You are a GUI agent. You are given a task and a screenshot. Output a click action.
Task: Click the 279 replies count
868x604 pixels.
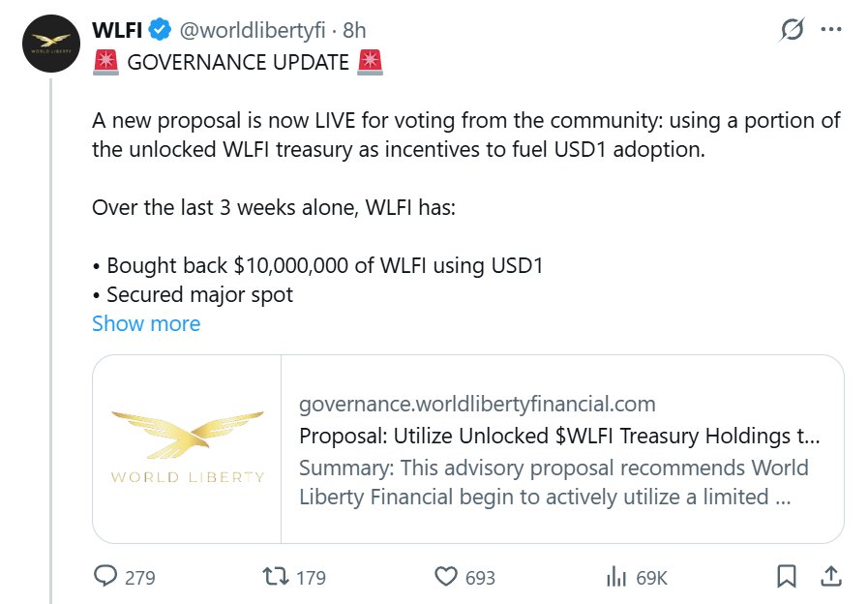[140, 578]
